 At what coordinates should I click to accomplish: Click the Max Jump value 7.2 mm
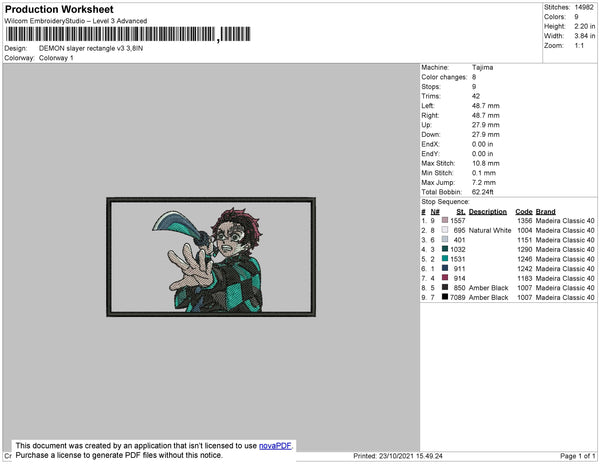(x=484, y=182)
